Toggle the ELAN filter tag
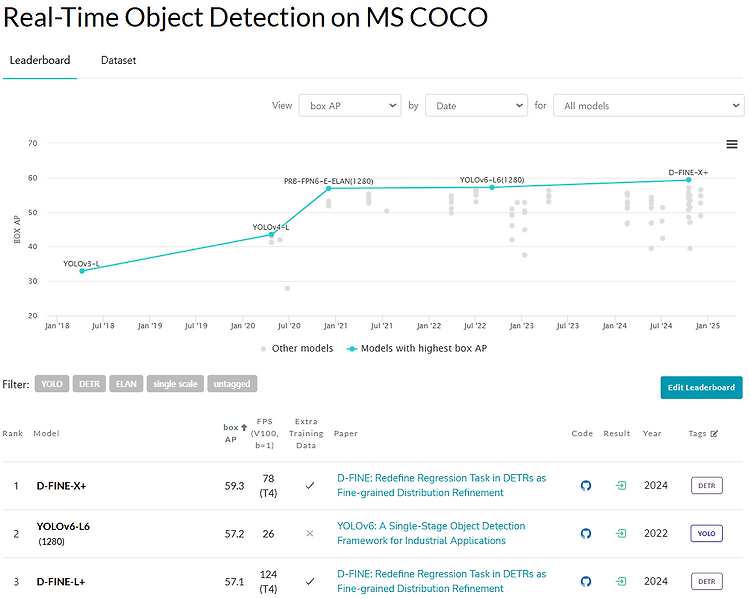 point(126,384)
